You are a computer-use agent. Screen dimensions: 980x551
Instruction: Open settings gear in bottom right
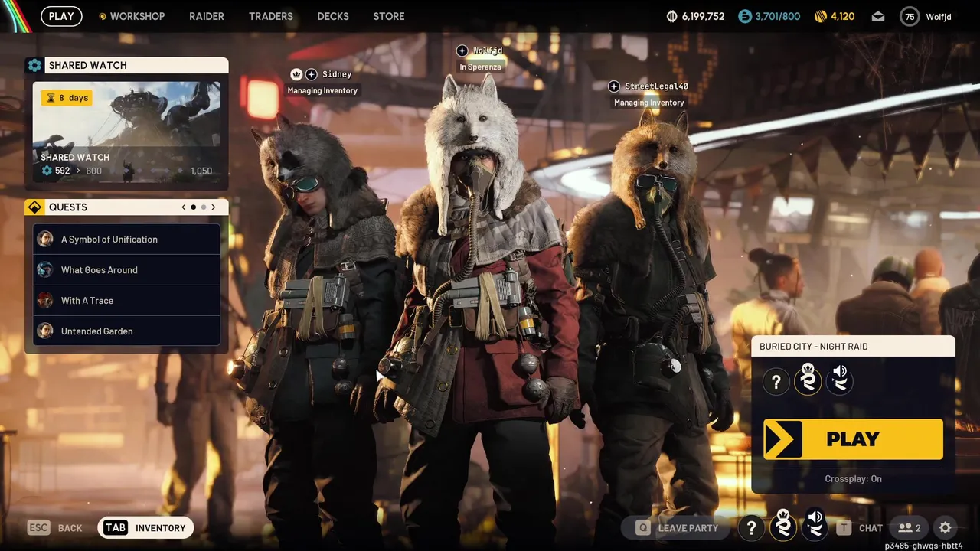(946, 527)
